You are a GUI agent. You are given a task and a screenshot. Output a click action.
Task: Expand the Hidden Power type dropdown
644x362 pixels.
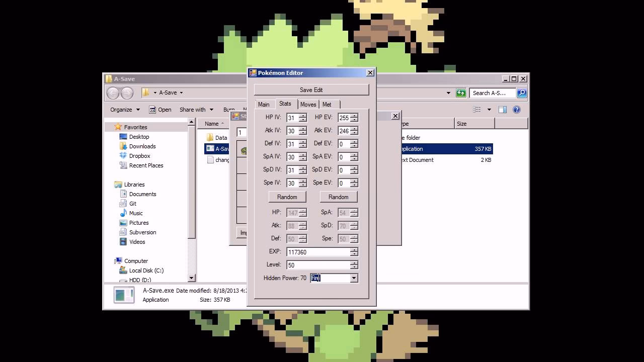click(354, 278)
